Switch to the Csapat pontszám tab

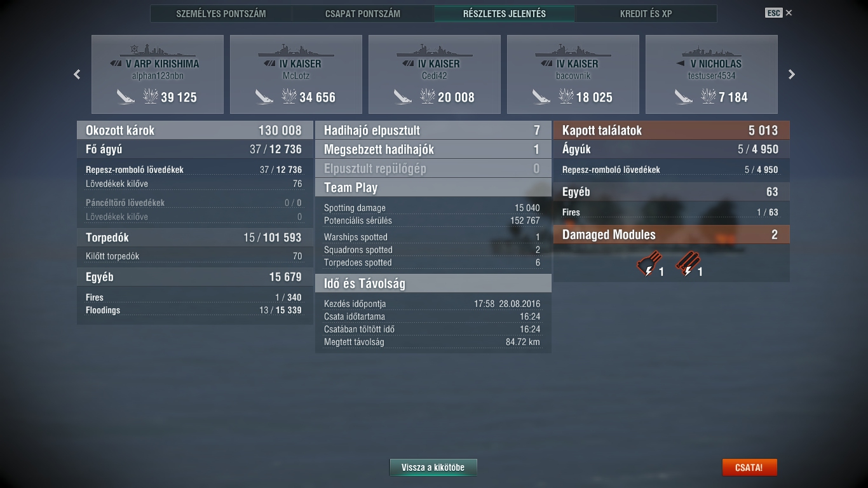(x=363, y=13)
